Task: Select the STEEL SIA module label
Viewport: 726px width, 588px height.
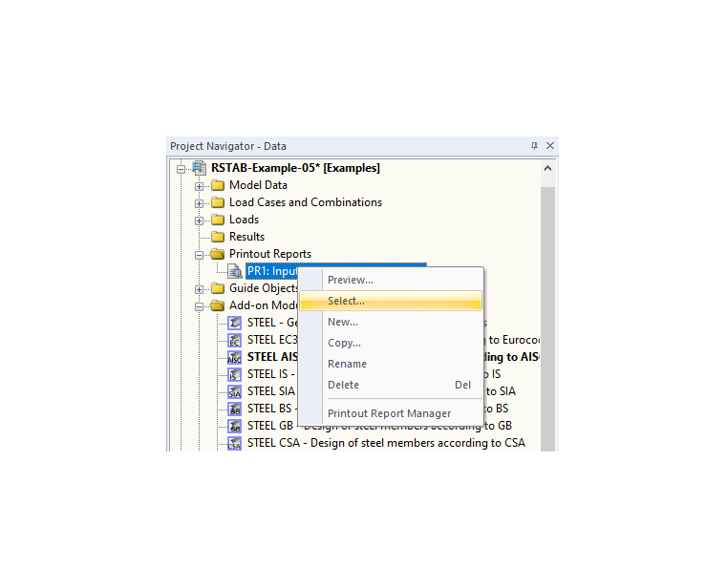Action: tap(272, 391)
